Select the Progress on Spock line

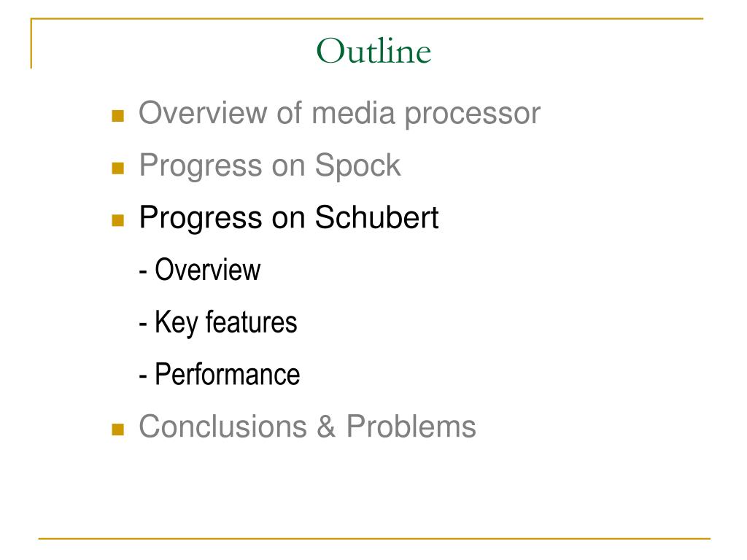(270, 166)
